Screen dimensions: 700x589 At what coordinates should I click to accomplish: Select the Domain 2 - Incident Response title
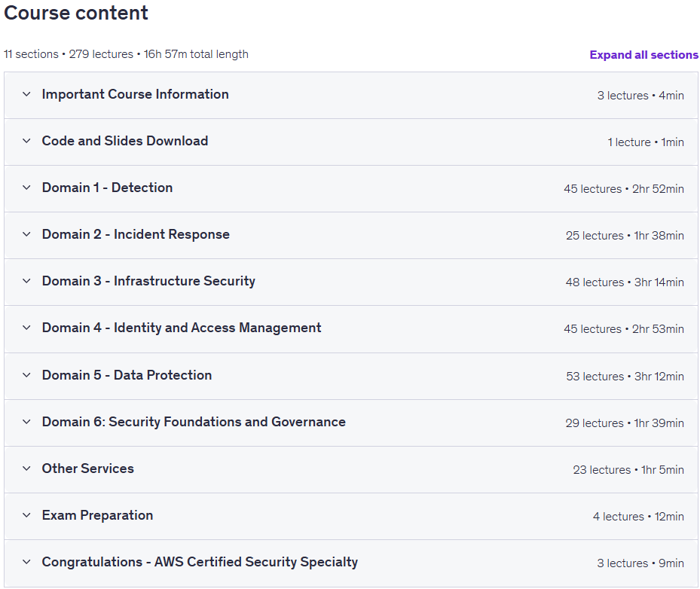pos(136,234)
